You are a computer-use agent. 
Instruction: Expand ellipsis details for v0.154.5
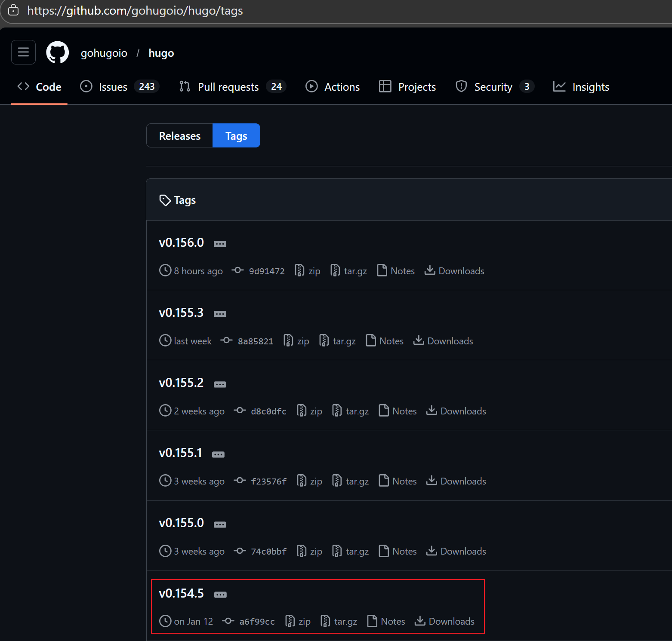tap(220, 595)
